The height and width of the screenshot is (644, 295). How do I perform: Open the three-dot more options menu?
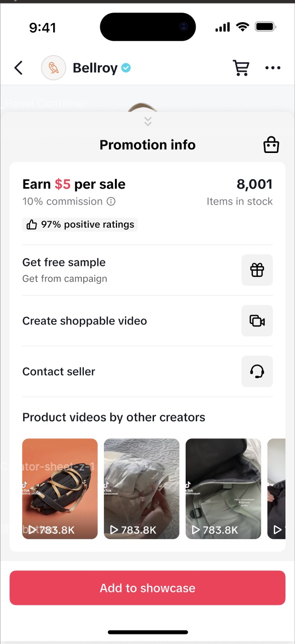(x=272, y=68)
